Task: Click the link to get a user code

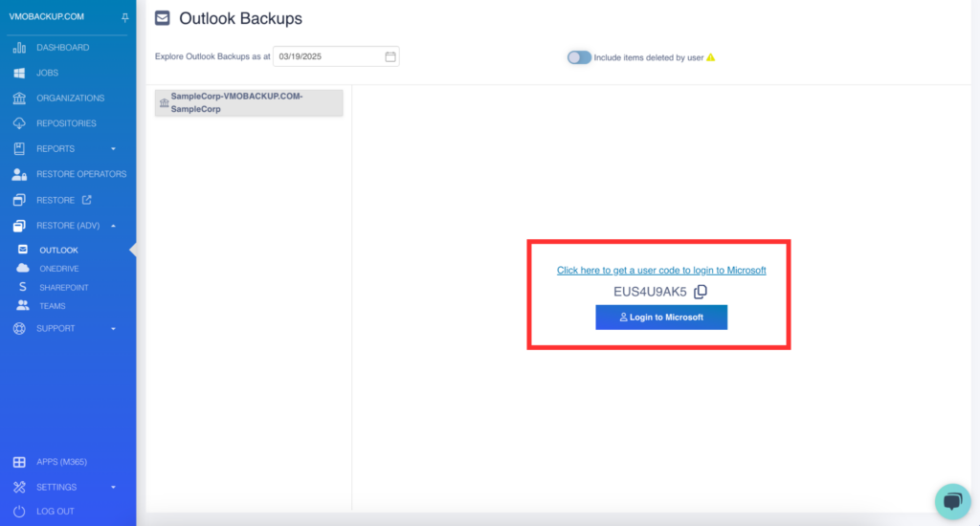Action: coord(661,271)
